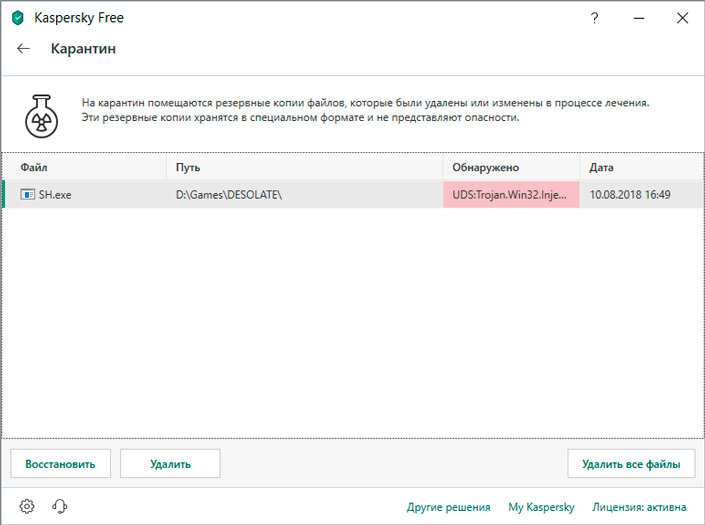Click the UDS:Trojan.Win32.Inje... detection cell
This screenshot has height=525, width=705.
[511, 194]
